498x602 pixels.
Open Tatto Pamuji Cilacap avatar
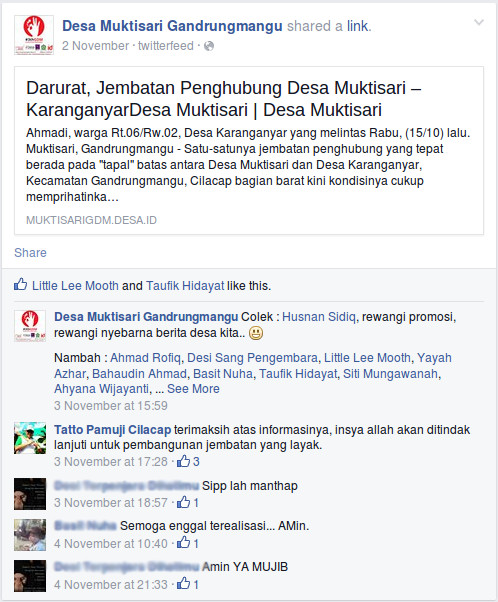click(x=30, y=438)
